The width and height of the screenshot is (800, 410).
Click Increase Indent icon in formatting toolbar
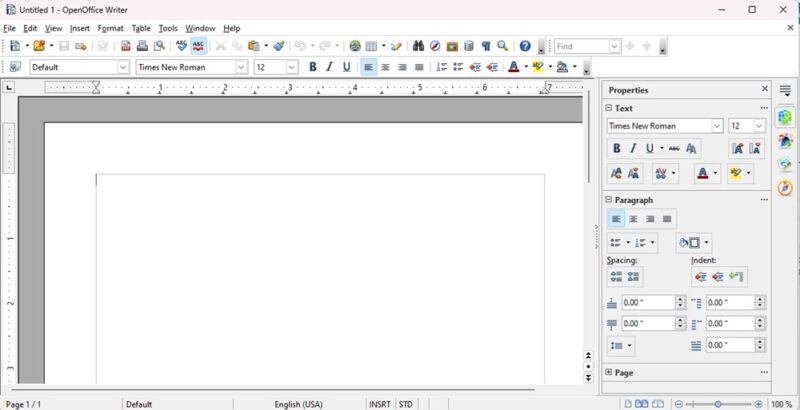tap(492, 67)
